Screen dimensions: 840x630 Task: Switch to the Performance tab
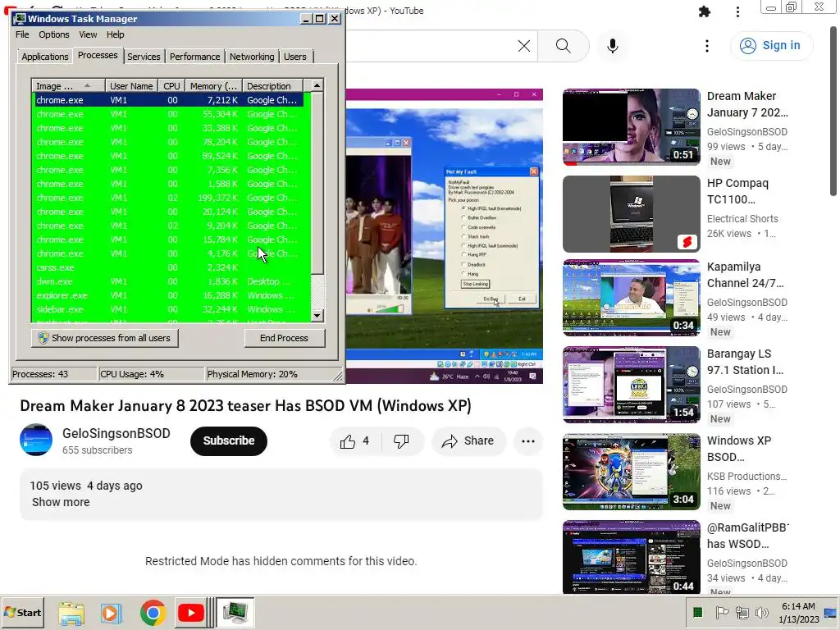pos(194,57)
